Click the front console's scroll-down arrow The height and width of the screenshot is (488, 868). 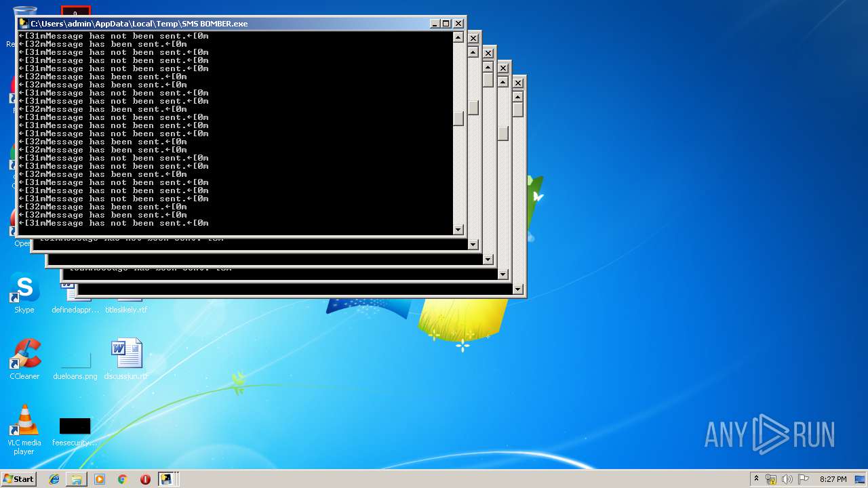pos(458,230)
